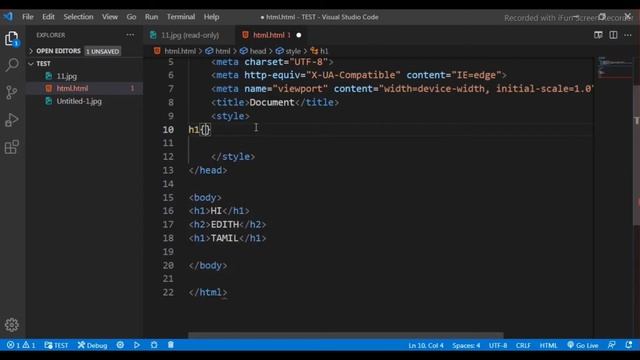Screen dimensions: 640x360
Task: Click the open preview icon in editor toolbar
Action: tap(598, 35)
